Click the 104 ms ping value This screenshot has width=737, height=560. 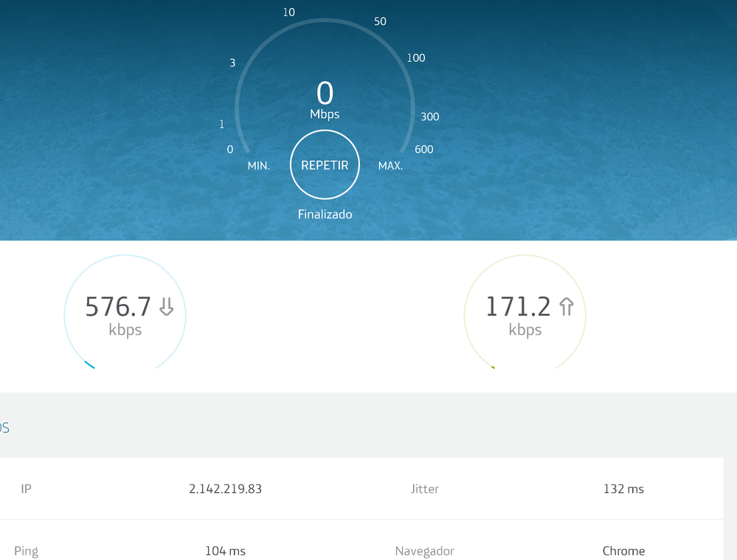coord(225,551)
